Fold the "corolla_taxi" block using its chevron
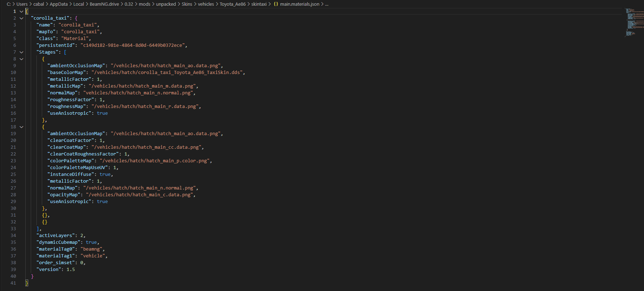The height and width of the screenshot is (291, 644). pyautogui.click(x=21, y=18)
